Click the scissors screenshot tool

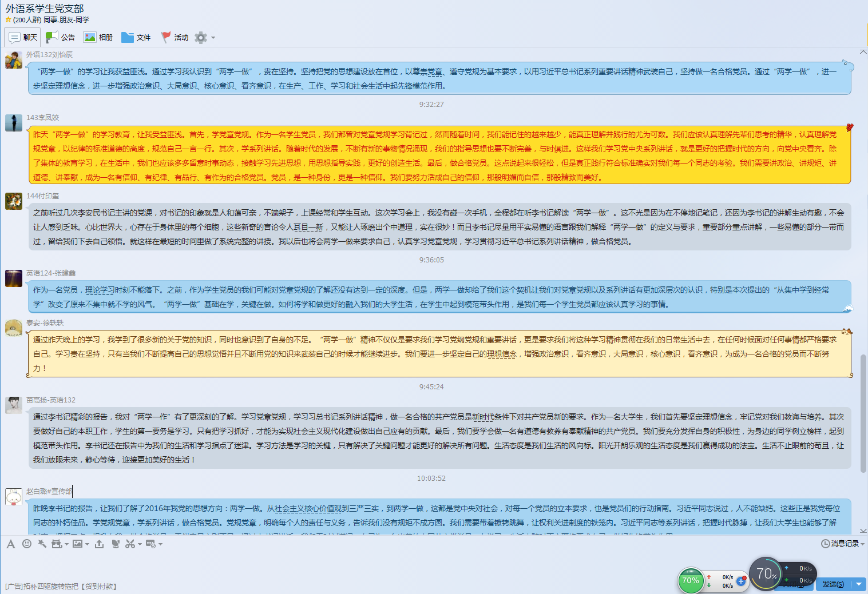(x=130, y=544)
